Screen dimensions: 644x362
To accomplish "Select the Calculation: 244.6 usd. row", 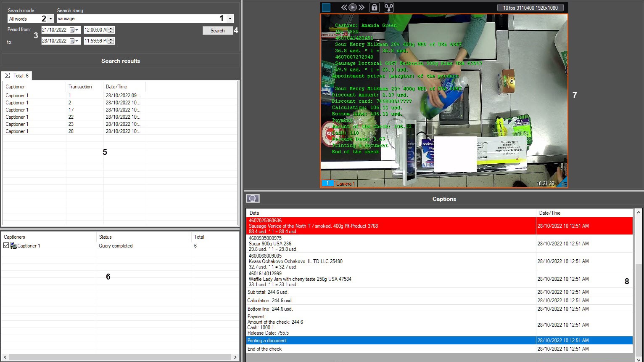I will point(439,301).
